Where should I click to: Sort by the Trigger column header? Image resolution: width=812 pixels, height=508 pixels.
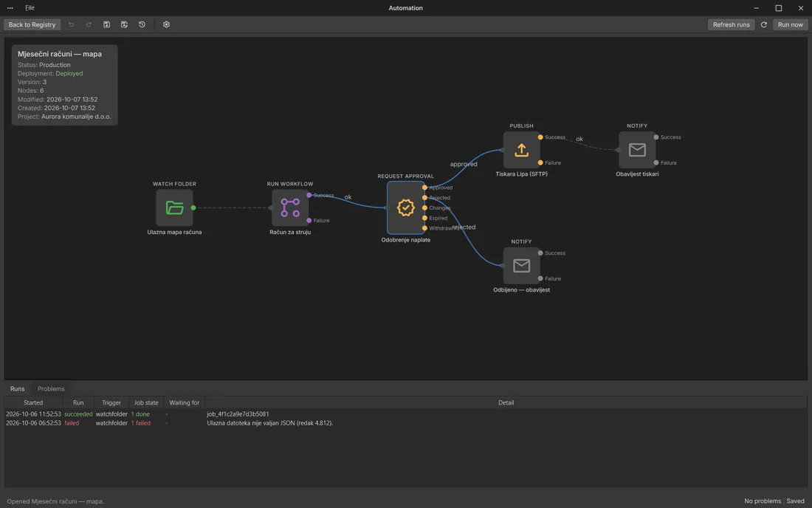(x=111, y=402)
